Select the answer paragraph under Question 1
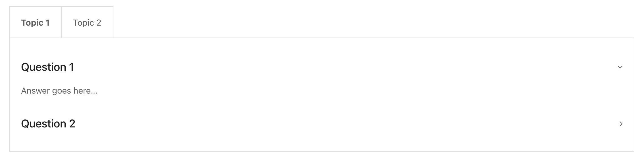 (59, 91)
